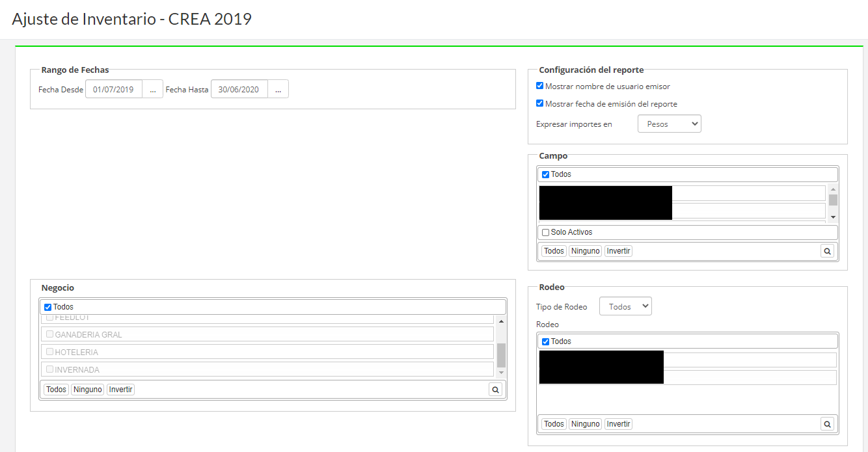Click the Fecha Hasta date field
The width and height of the screenshot is (868, 452).
pyautogui.click(x=239, y=90)
